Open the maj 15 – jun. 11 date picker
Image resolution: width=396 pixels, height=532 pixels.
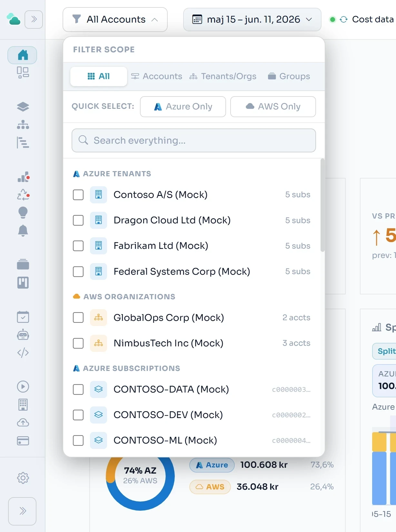coord(252,19)
